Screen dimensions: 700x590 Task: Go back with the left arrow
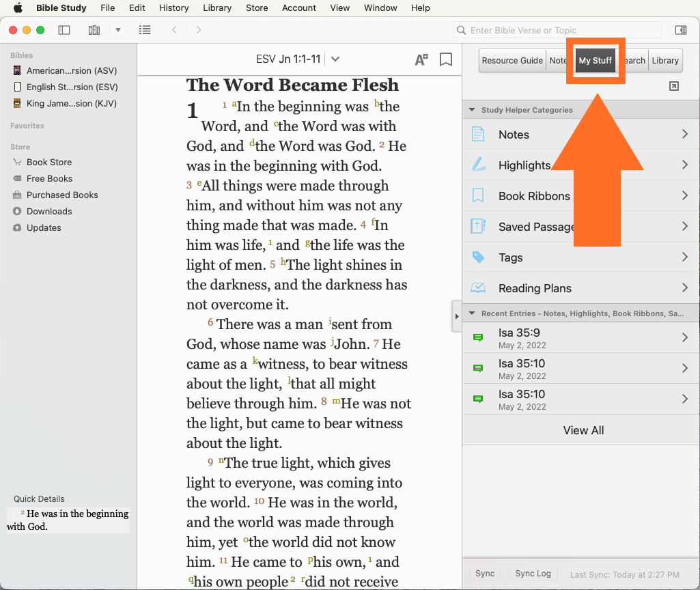pyautogui.click(x=175, y=30)
